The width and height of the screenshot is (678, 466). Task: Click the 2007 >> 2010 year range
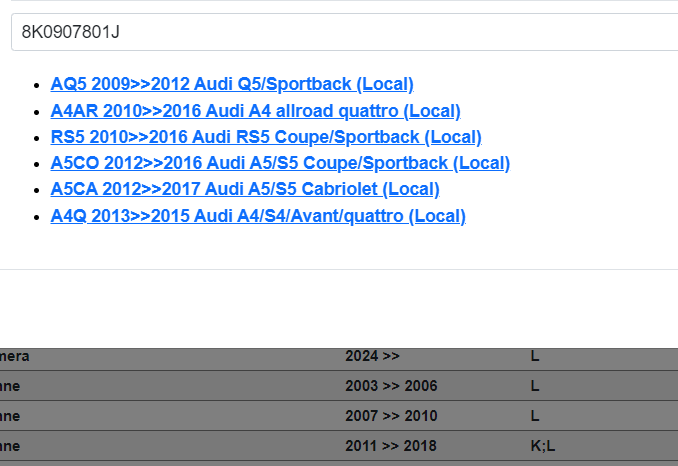point(391,415)
